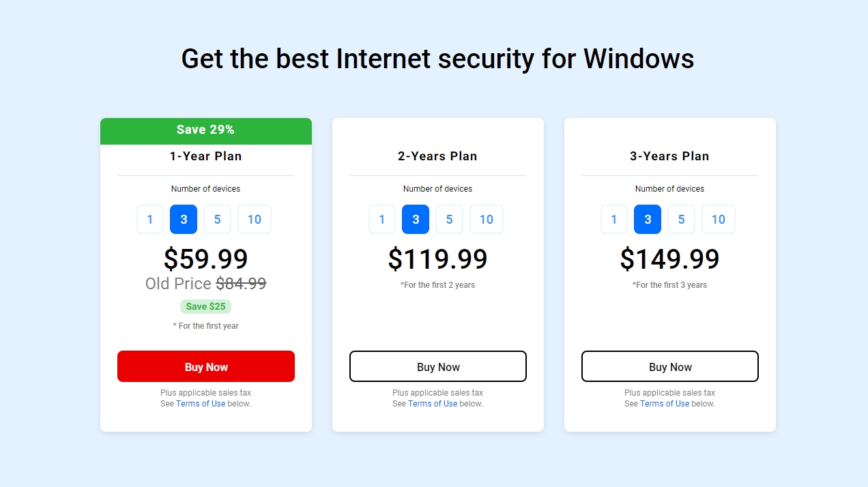868x487 pixels.
Task: Open Terms of Use under the 1-Year Plan
Action: point(200,403)
